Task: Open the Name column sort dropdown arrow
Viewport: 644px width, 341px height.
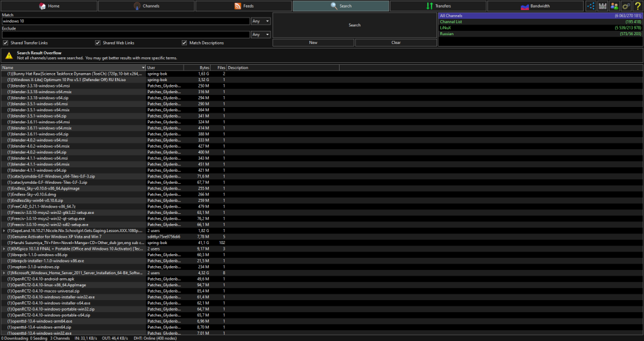Action: pos(143,68)
